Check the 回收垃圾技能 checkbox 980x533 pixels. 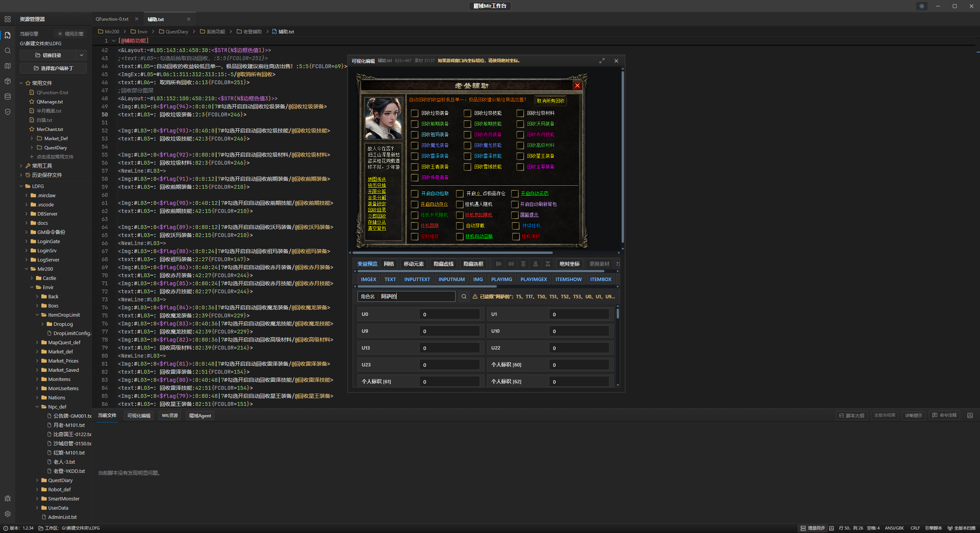[x=467, y=113]
